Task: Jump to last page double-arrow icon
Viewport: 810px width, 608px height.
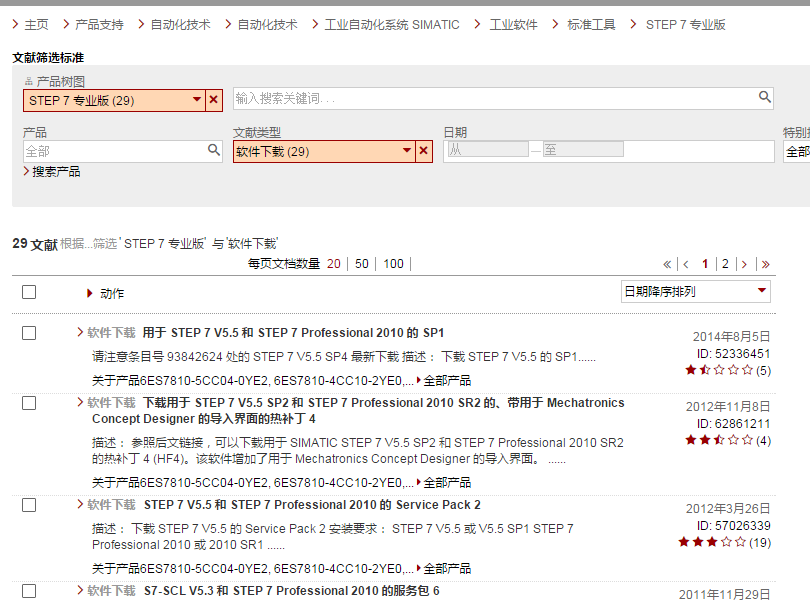Action: tap(766, 264)
